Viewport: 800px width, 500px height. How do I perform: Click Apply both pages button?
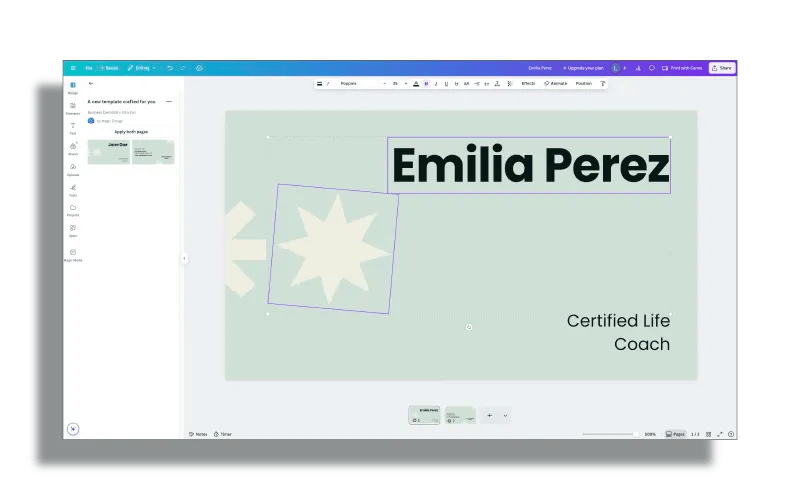[x=130, y=131]
